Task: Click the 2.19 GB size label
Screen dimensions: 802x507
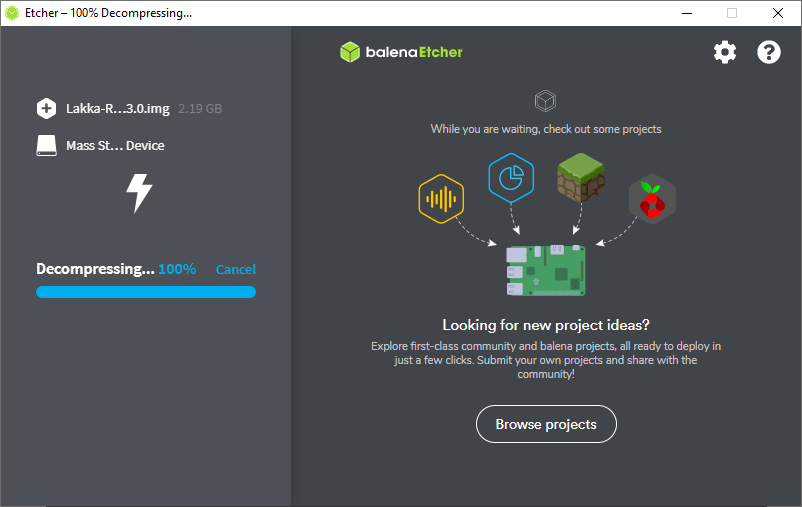Action: click(x=200, y=108)
